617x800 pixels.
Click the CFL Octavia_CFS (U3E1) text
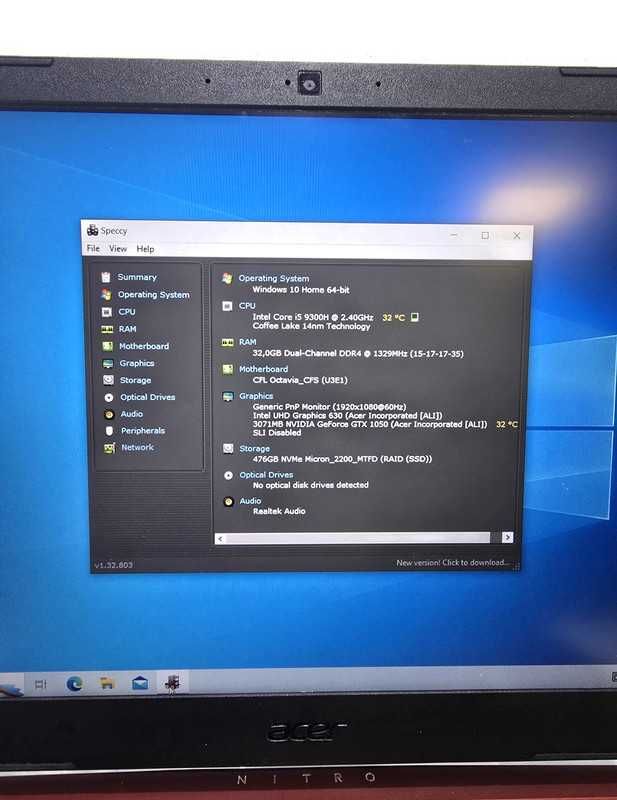[x=300, y=380]
